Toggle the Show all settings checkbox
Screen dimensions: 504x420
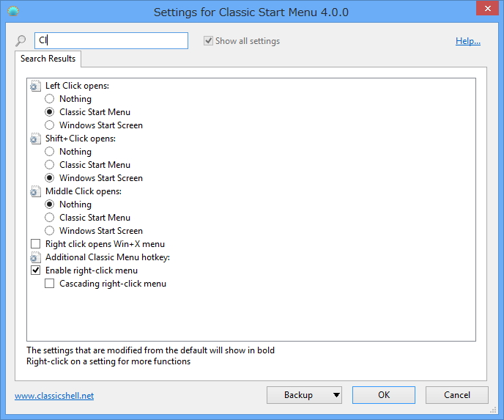(208, 41)
